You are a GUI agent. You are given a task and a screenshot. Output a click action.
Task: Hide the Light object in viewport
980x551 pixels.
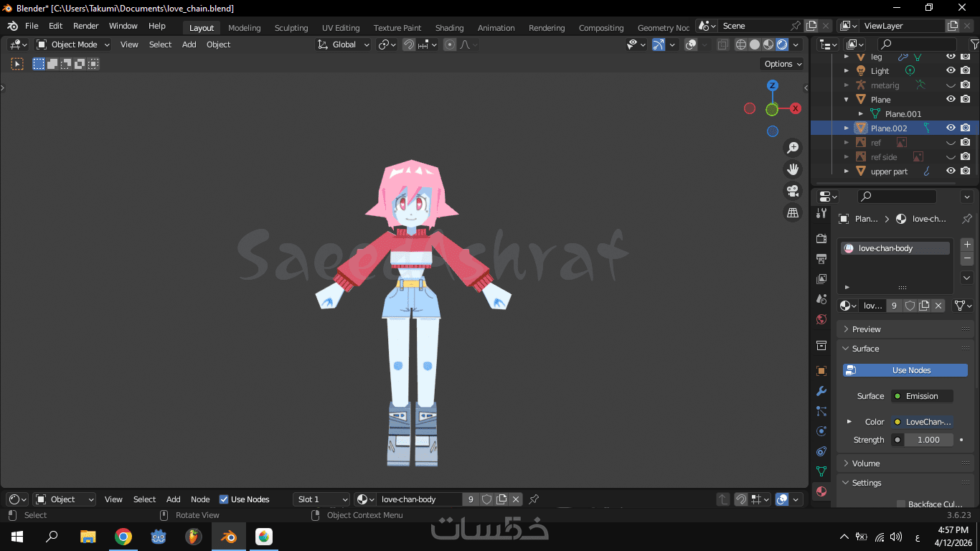tap(951, 71)
